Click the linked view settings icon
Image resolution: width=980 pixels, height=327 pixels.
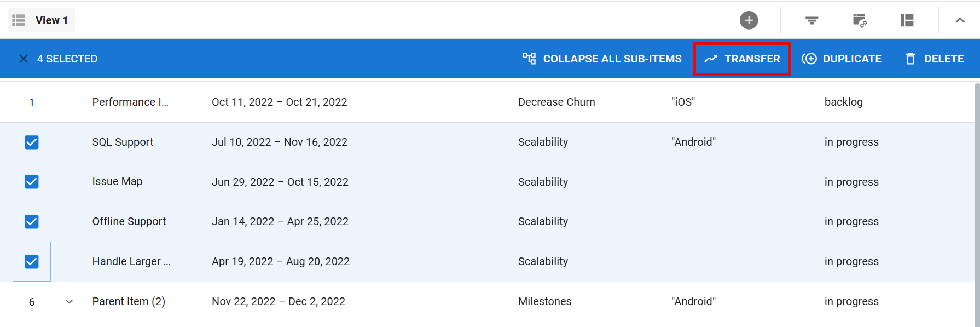click(x=860, y=20)
